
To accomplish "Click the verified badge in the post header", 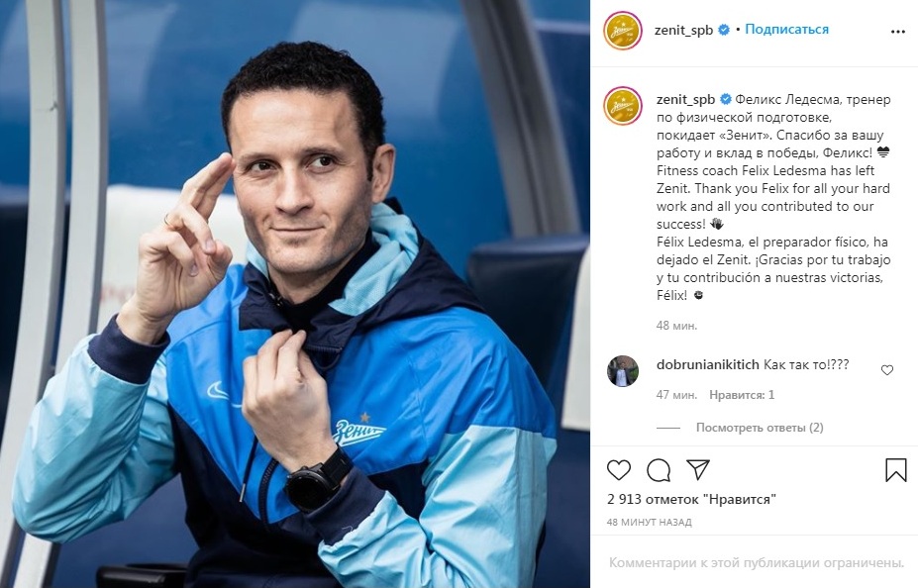I will click(x=724, y=30).
